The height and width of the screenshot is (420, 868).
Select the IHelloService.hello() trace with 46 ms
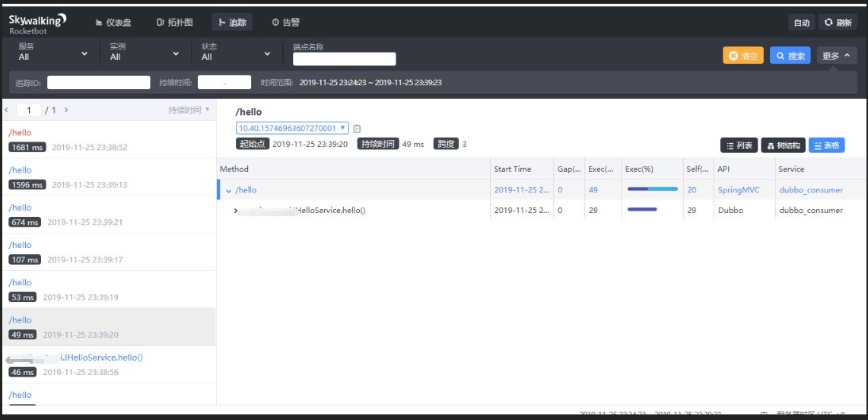(109, 364)
